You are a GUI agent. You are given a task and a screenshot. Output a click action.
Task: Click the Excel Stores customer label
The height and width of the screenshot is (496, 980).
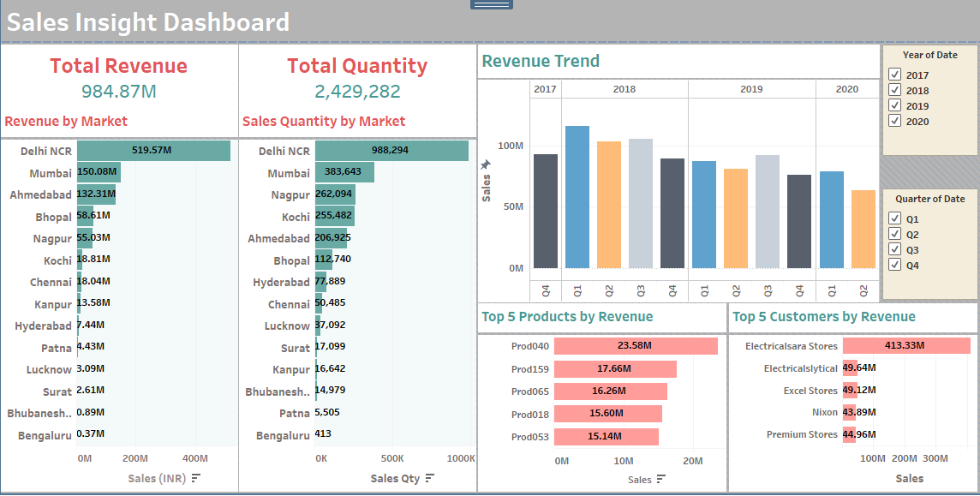(810, 391)
